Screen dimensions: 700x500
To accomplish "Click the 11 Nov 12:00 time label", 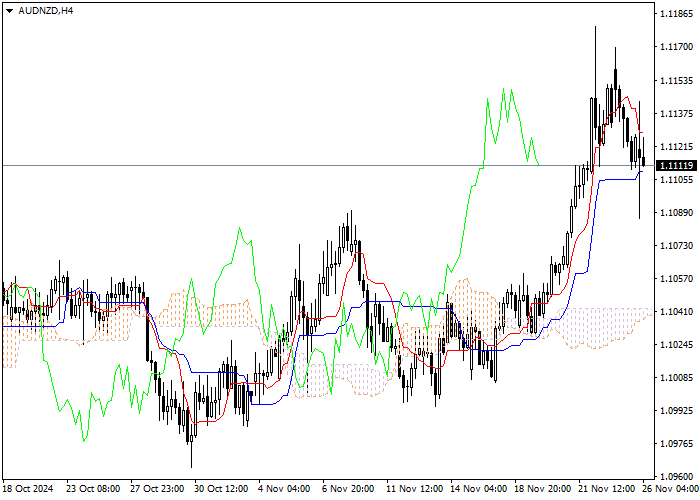I will tap(415, 489).
